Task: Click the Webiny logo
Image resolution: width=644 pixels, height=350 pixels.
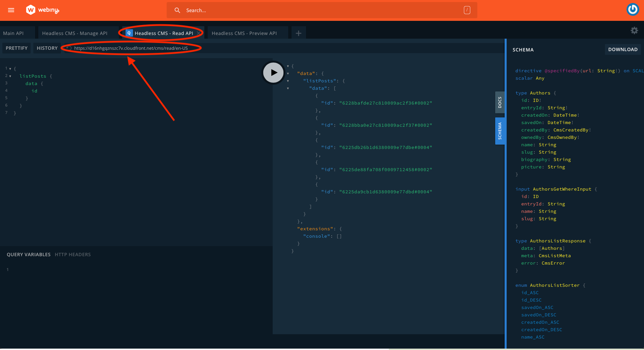Action: pyautogui.click(x=42, y=10)
